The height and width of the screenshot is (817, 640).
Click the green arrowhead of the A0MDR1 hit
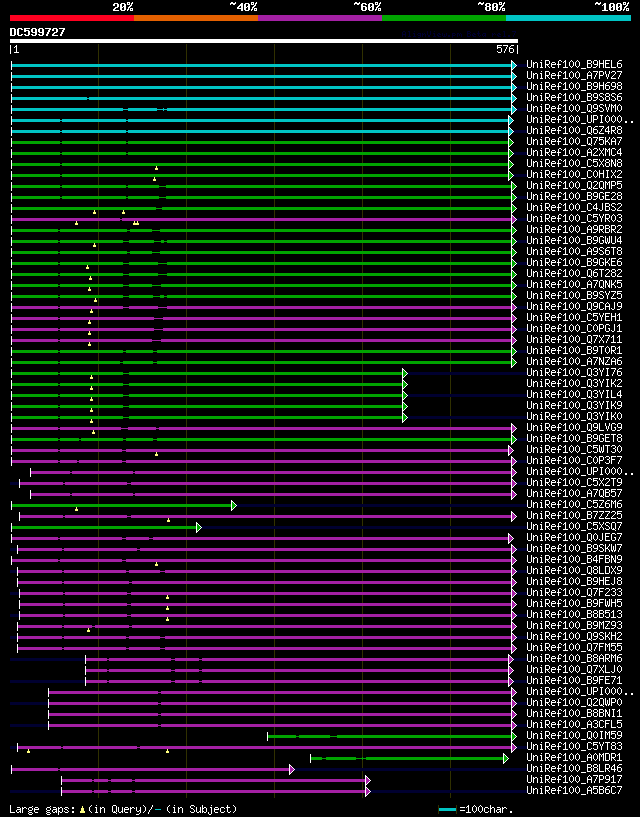tap(506, 758)
